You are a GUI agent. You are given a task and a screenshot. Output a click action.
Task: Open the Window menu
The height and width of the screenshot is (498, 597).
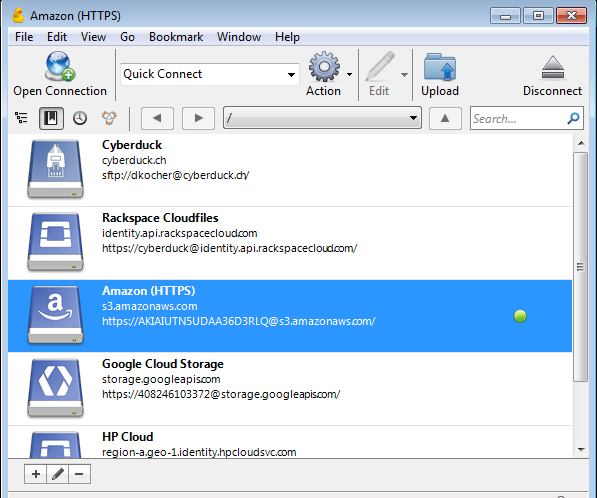click(x=239, y=37)
